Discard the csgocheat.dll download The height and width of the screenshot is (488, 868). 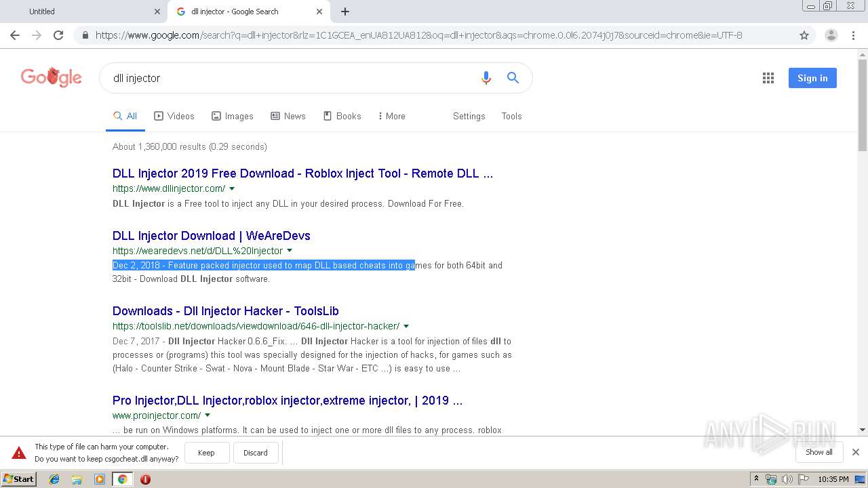pyautogui.click(x=256, y=453)
